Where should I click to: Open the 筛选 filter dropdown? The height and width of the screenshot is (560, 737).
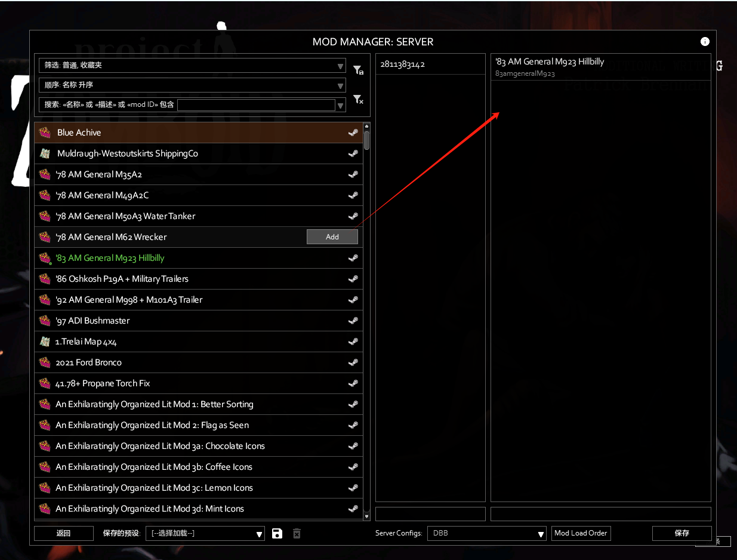pos(192,66)
